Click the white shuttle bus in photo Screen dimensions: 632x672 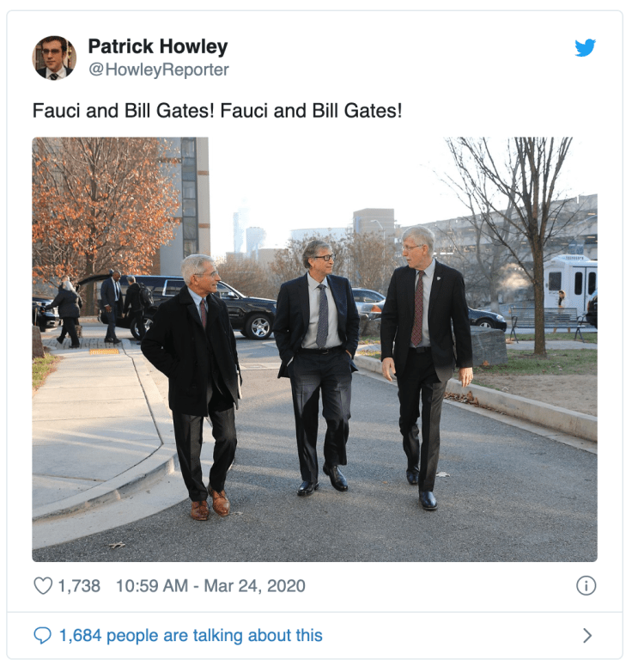[570, 283]
